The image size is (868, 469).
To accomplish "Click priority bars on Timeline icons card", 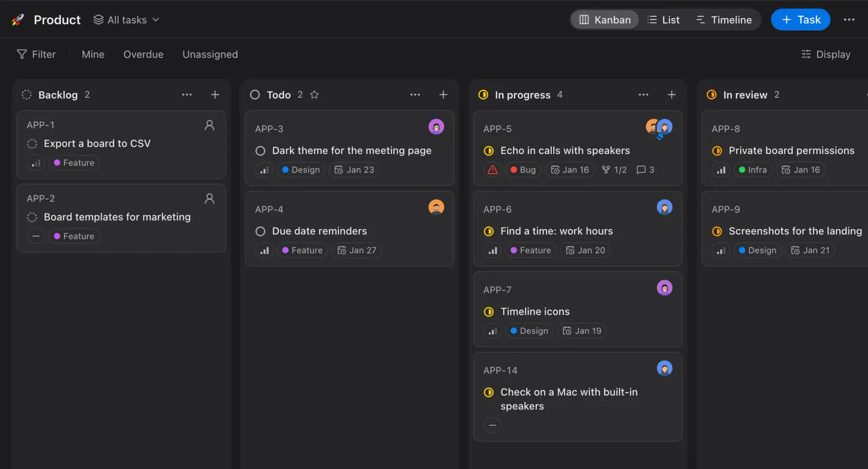I will pos(493,331).
